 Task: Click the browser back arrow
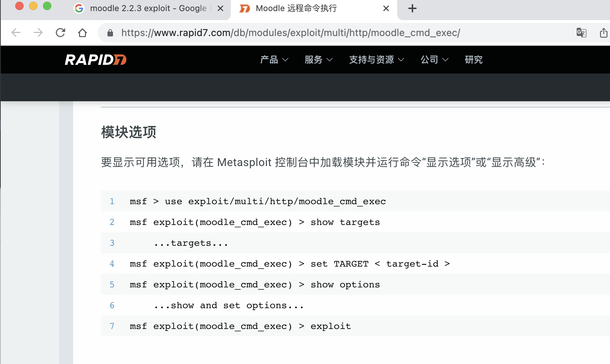[16, 33]
